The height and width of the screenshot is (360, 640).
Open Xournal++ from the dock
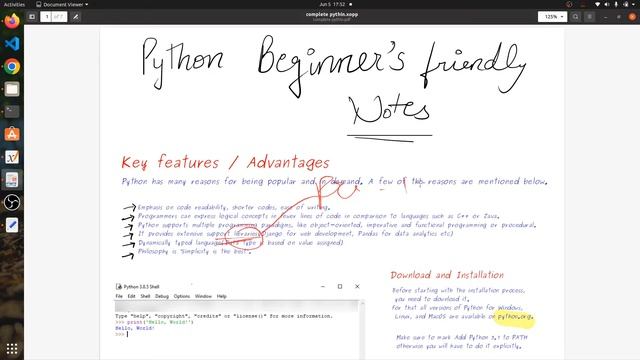click(12, 157)
